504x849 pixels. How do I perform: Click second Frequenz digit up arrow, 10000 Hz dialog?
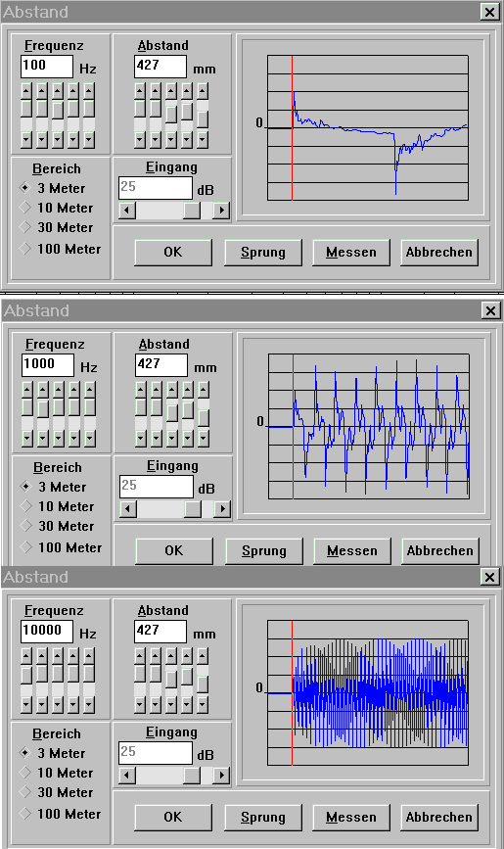pyautogui.click(x=42, y=656)
